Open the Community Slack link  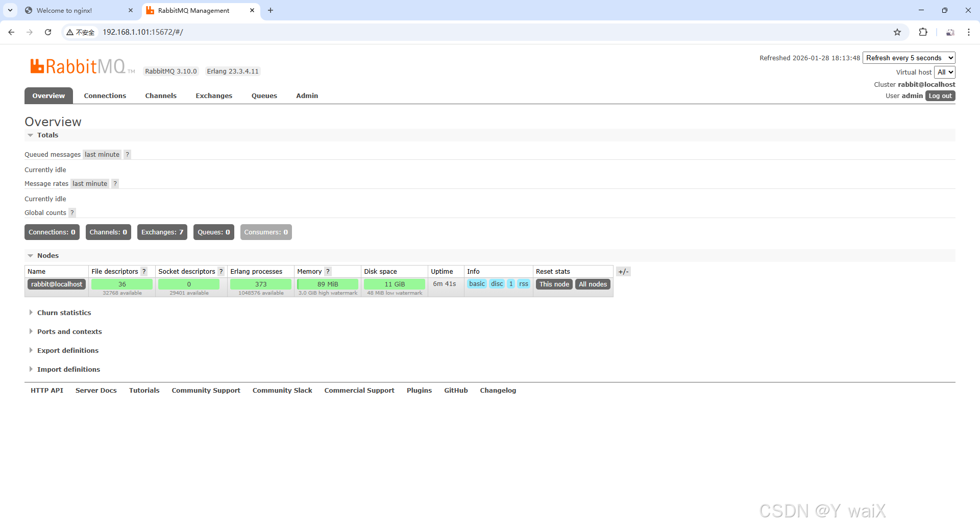(282, 391)
